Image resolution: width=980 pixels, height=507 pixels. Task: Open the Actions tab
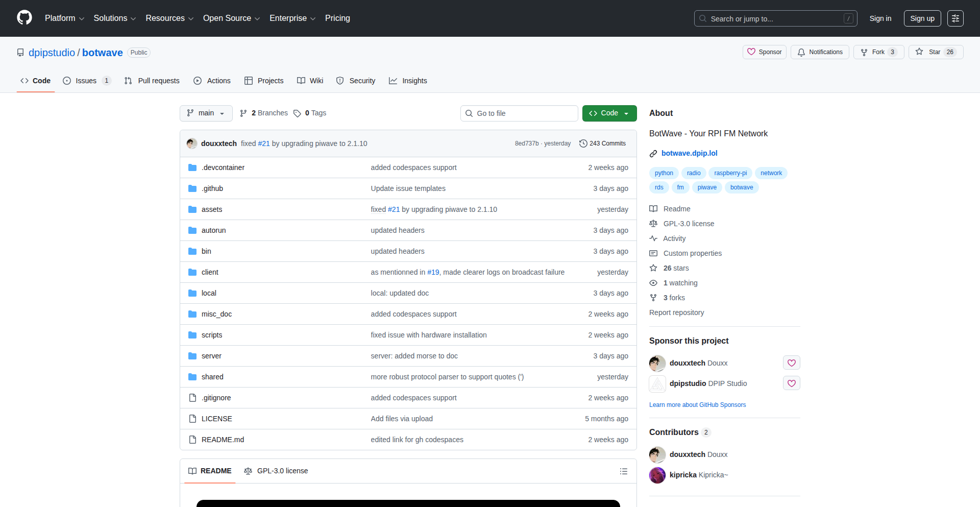(x=212, y=81)
